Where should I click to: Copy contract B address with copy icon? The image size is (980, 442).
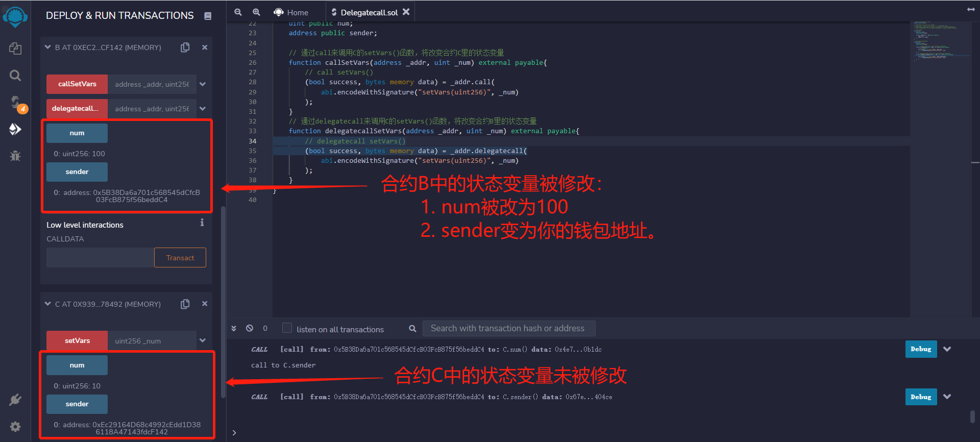coord(185,47)
